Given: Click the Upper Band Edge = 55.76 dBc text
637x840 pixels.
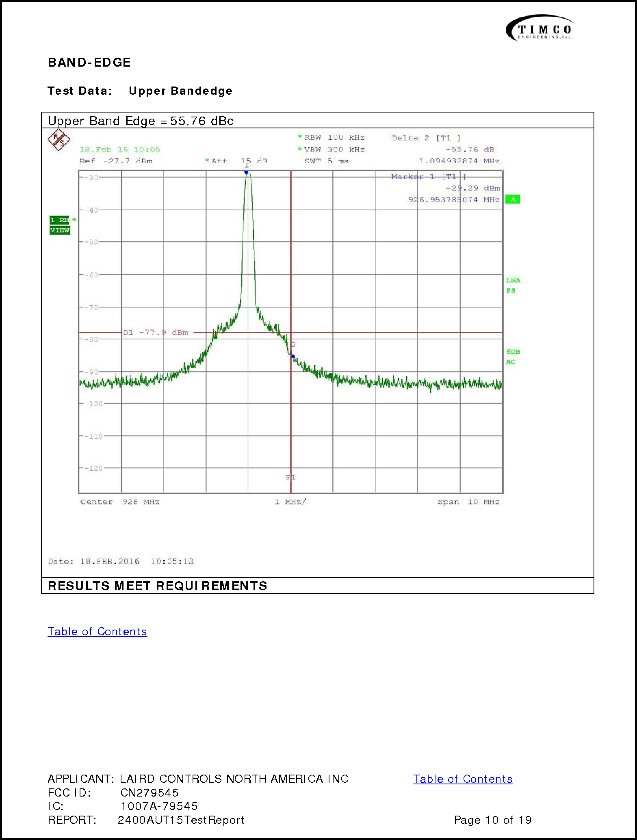Looking at the screenshot, I should tap(141, 121).
